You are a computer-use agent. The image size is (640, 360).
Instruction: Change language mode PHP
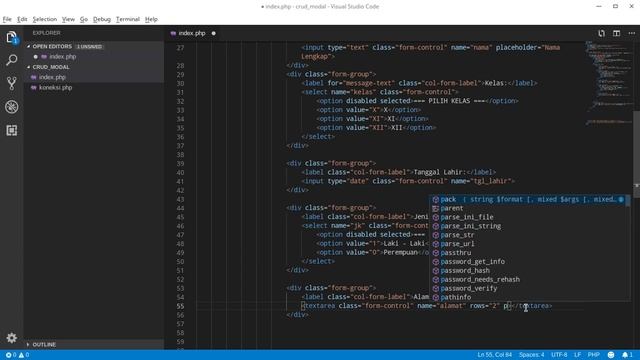593,355
